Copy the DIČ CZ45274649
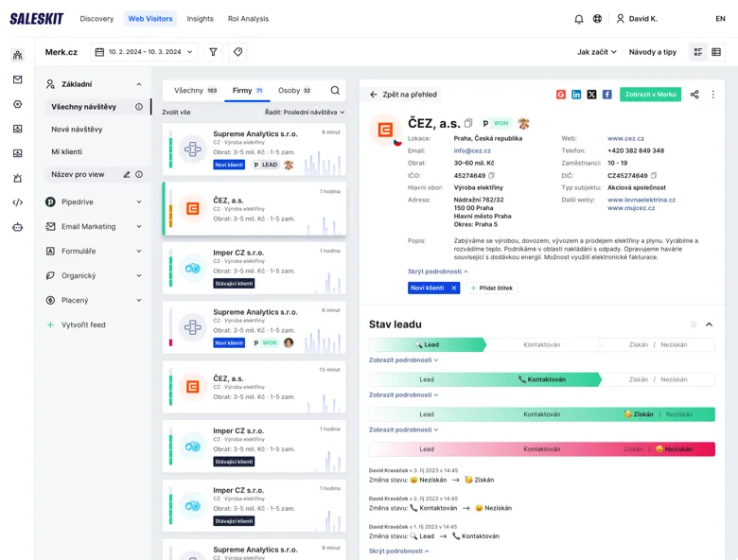 654,176
